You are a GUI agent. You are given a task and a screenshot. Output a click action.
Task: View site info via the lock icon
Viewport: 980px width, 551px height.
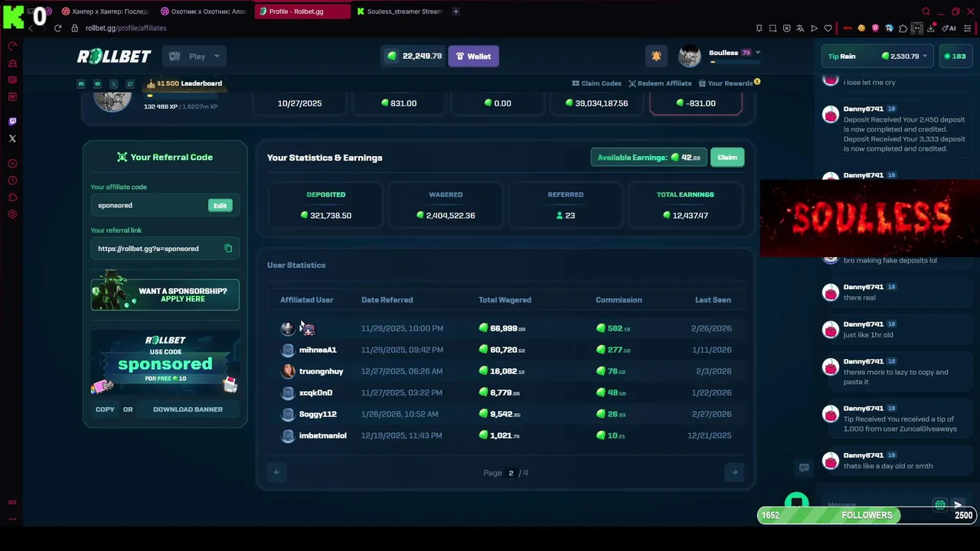pyautogui.click(x=74, y=28)
